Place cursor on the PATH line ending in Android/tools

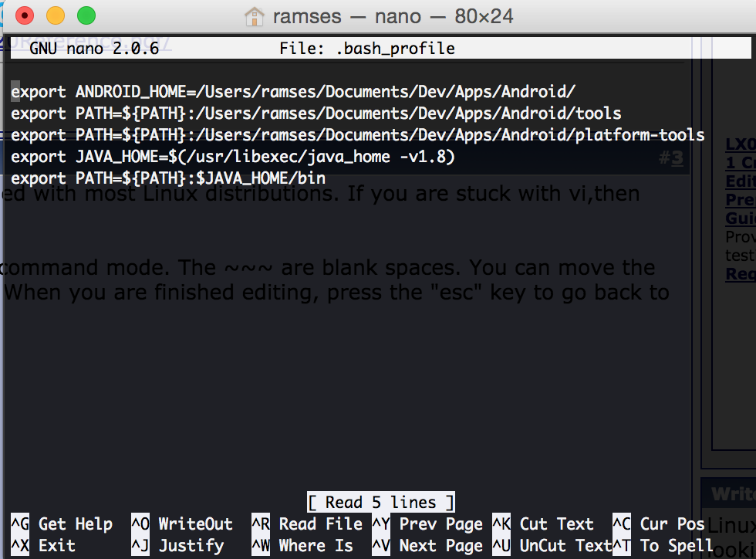tap(316, 113)
